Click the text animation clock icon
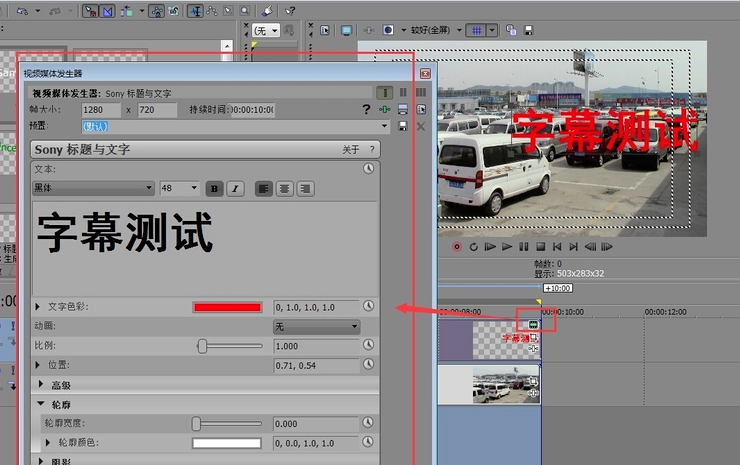 [368, 169]
